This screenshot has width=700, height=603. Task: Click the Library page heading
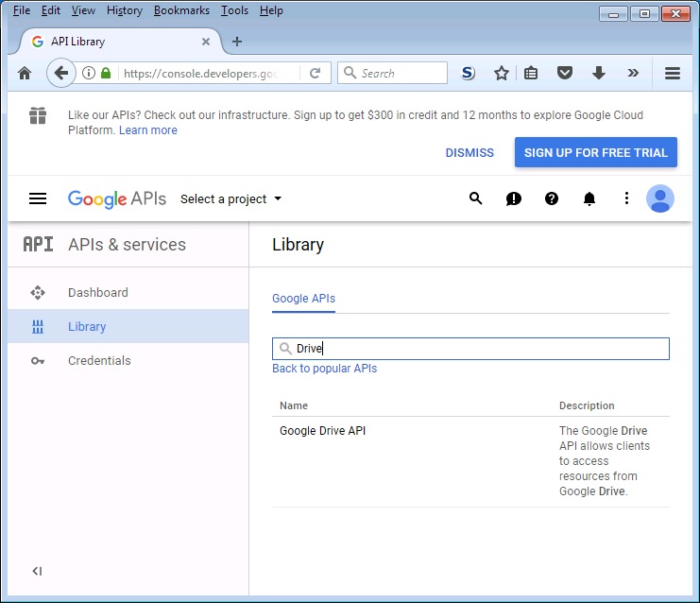pyautogui.click(x=298, y=245)
